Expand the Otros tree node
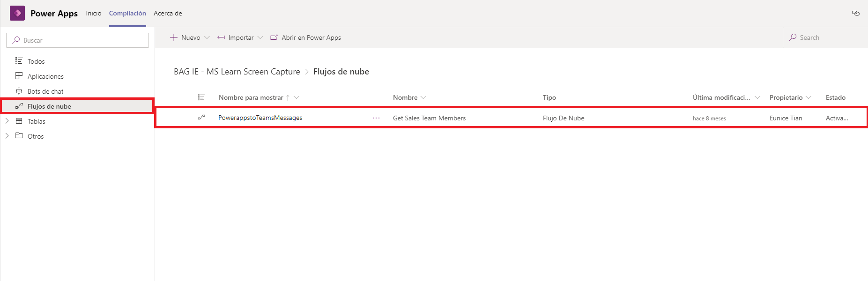The height and width of the screenshot is (281, 868). tap(7, 136)
